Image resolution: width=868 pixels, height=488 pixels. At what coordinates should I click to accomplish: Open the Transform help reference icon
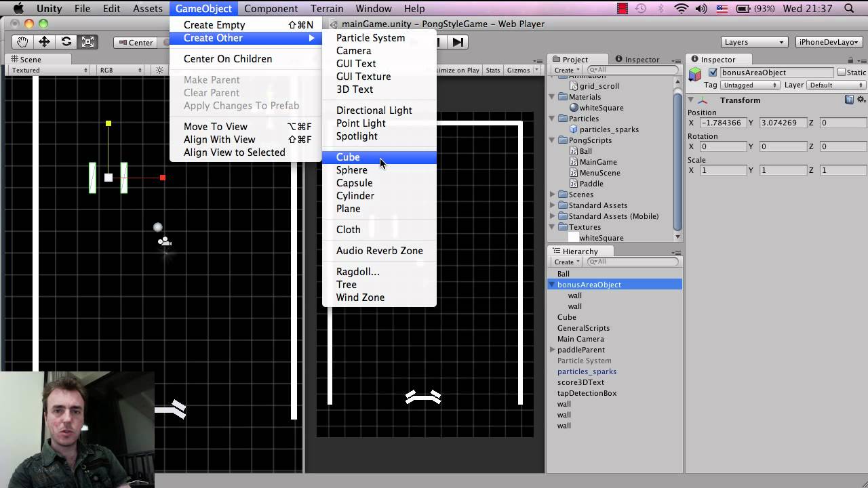click(848, 100)
